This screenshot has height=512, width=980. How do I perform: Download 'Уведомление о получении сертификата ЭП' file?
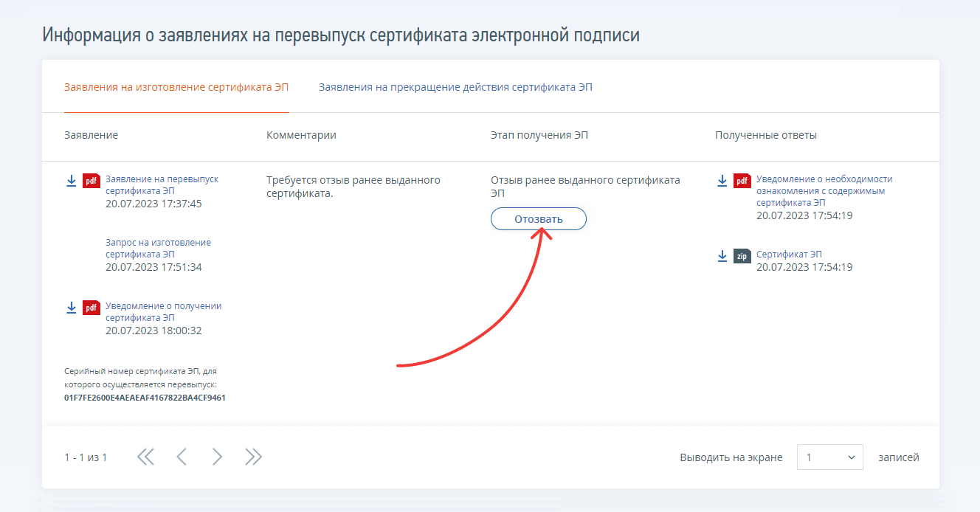(x=72, y=308)
